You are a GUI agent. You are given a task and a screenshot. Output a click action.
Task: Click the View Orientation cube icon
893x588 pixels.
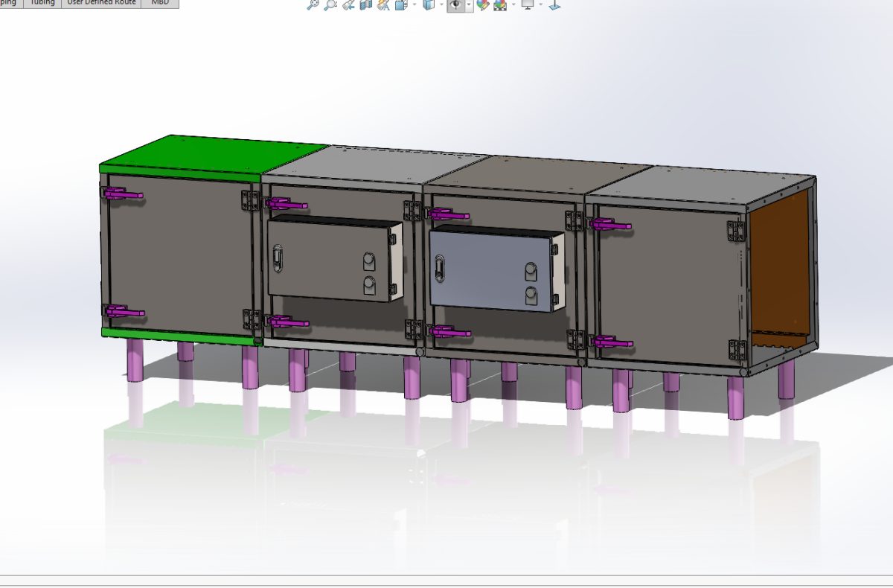click(401, 4)
